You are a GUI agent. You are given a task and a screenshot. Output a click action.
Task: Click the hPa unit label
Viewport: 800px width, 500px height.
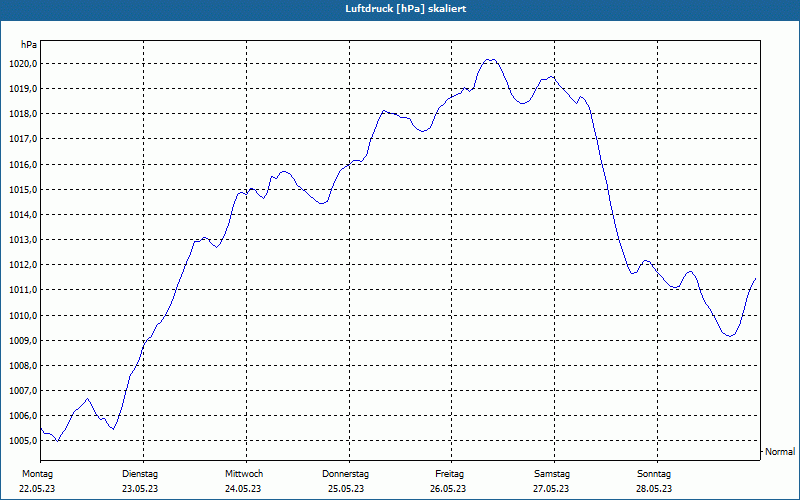(29, 45)
